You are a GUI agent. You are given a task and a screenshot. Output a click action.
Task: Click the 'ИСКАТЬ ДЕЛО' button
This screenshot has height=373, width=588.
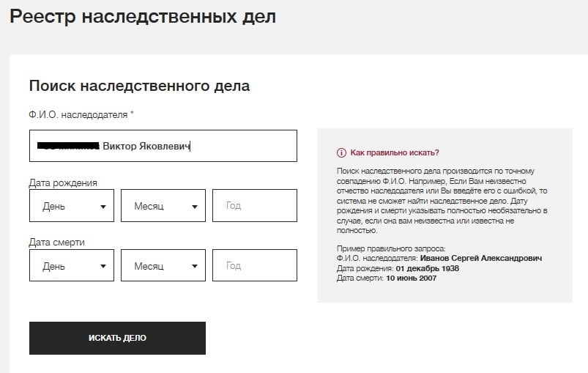coord(117,338)
